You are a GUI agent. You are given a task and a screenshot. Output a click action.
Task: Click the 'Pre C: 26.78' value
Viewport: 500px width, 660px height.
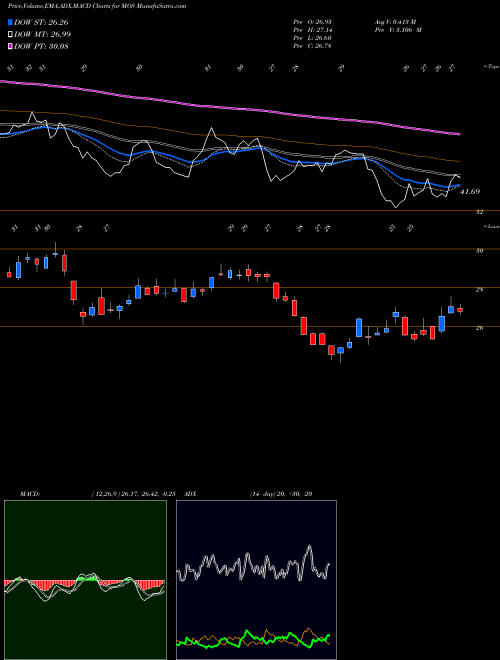313,46
